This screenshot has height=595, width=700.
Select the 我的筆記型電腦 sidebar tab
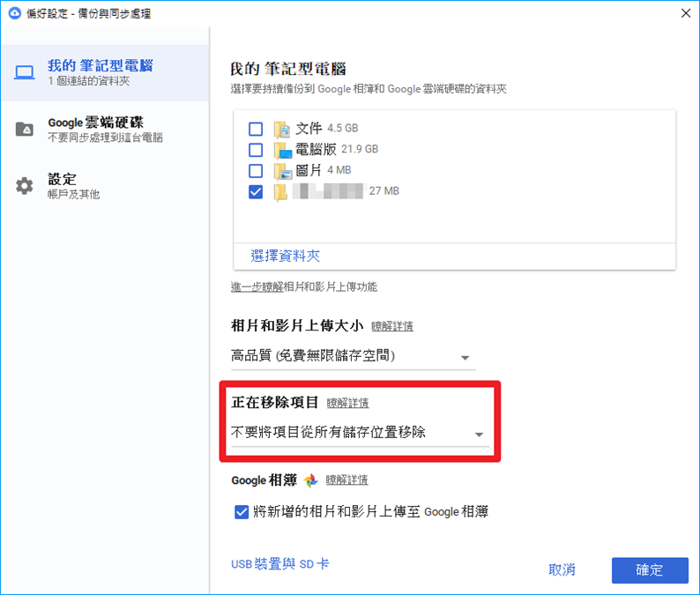pos(106,72)
